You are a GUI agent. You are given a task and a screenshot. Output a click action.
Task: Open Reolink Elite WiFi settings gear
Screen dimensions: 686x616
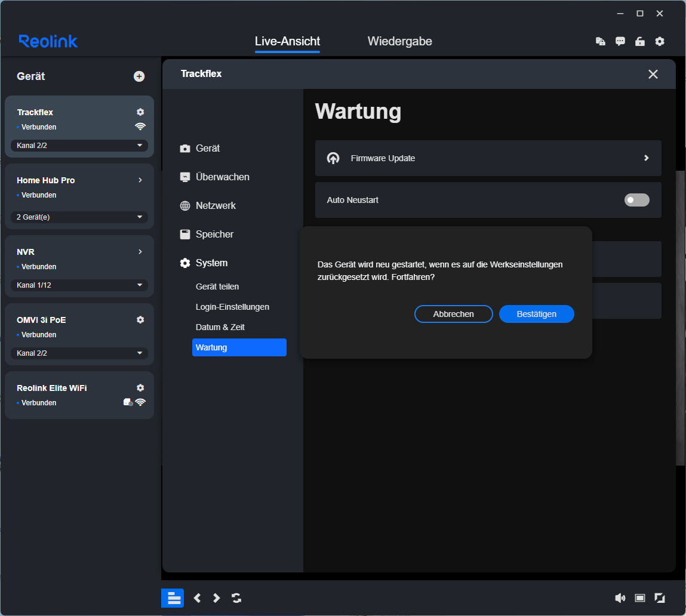click(140, 387)
